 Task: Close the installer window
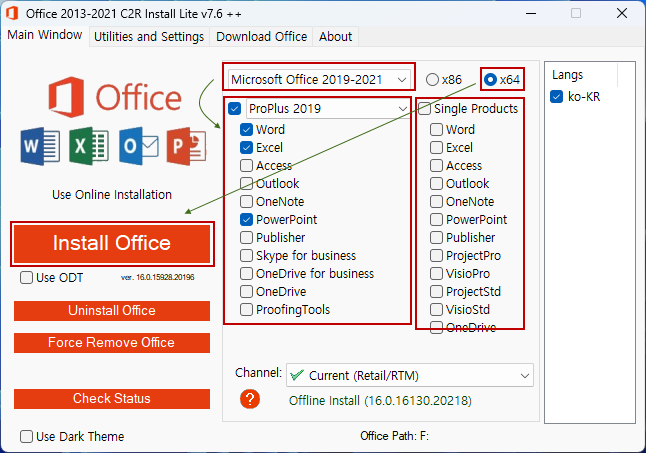pyautogui.click(x=622, y=14)
